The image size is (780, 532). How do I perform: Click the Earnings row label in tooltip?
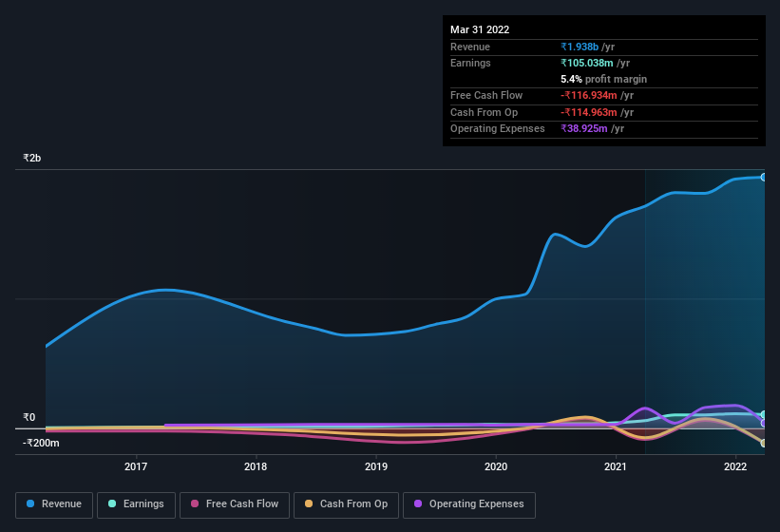(x=470, y=63)
